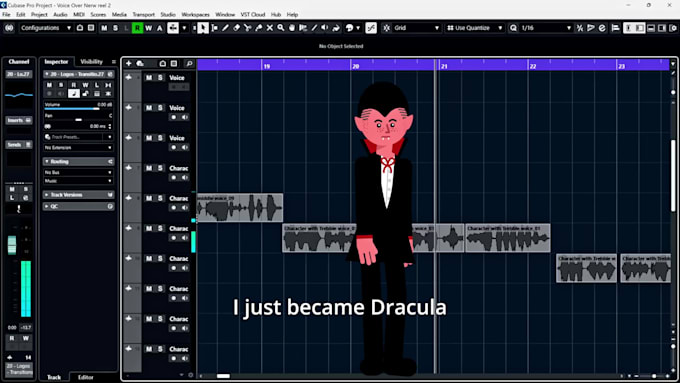Click the Iterative Quantize icon
The height and width of the screenshot is (383, 680).
click(x=580, y=28)
